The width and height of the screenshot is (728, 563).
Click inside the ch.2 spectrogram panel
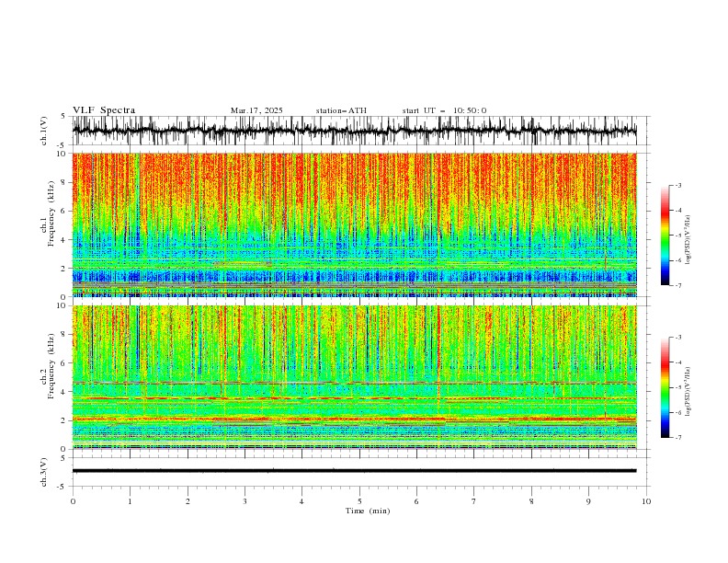coord(354,377)
